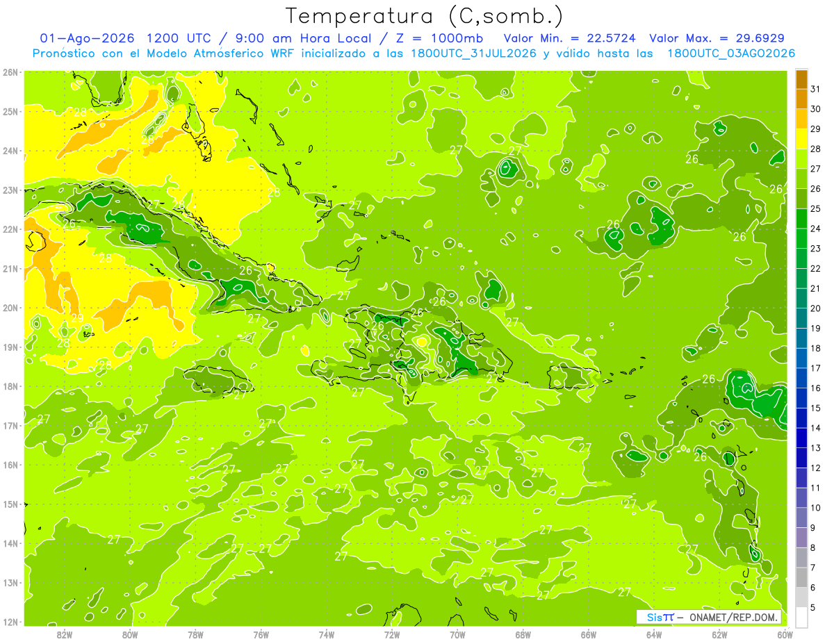
Task: Click the 30 value on the color scale
Action: [816, 109]
